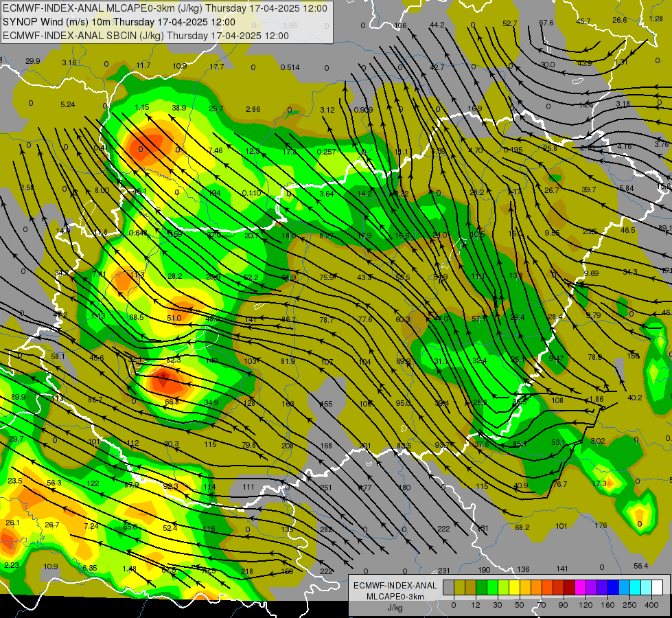Select the dark red legend swatch
This screenshot has height=618, width=672.
click(569, 588)
